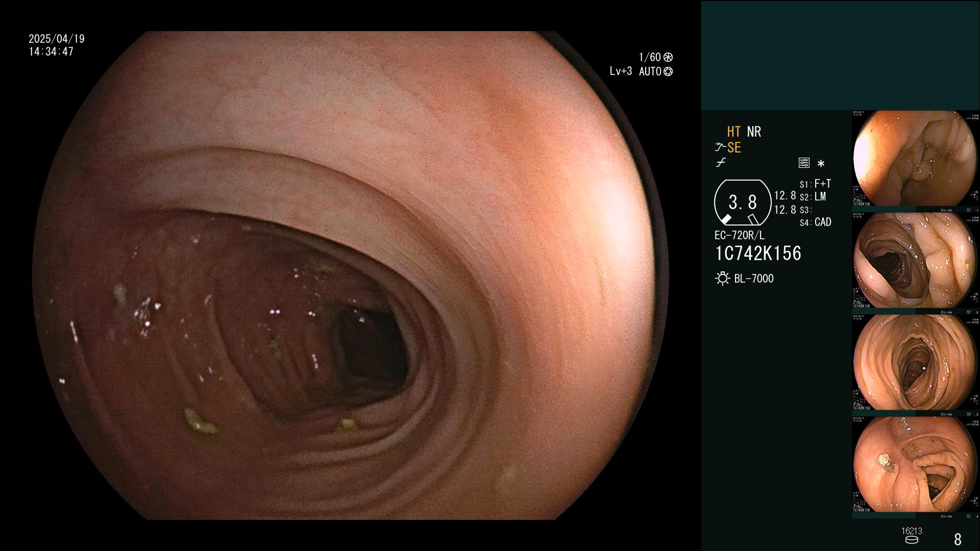Click the light source lamp icon

(x=723, y=279)
